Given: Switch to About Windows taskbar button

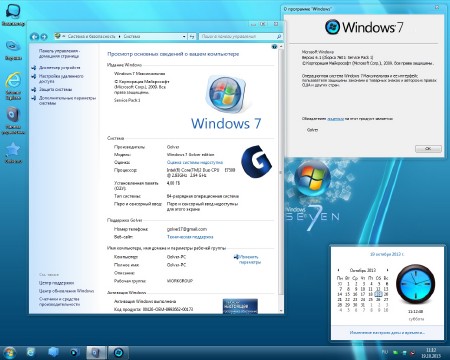Looking at the screenshot, I should point(118,353).
